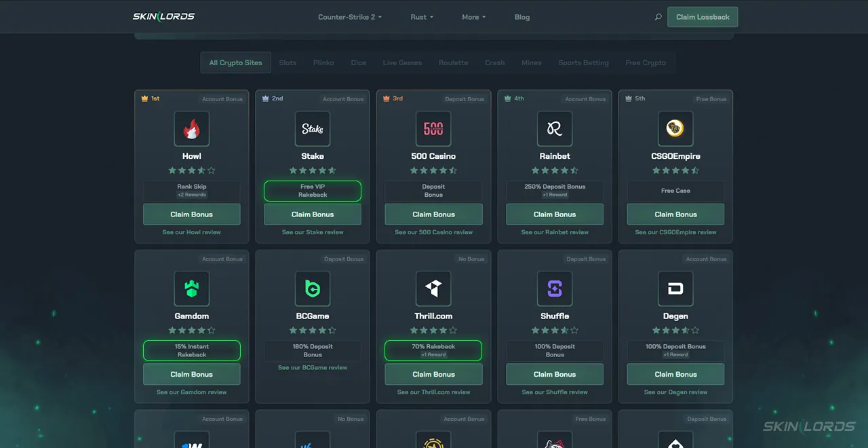Click the Gamdom logo icon

(x=192, y=289)
